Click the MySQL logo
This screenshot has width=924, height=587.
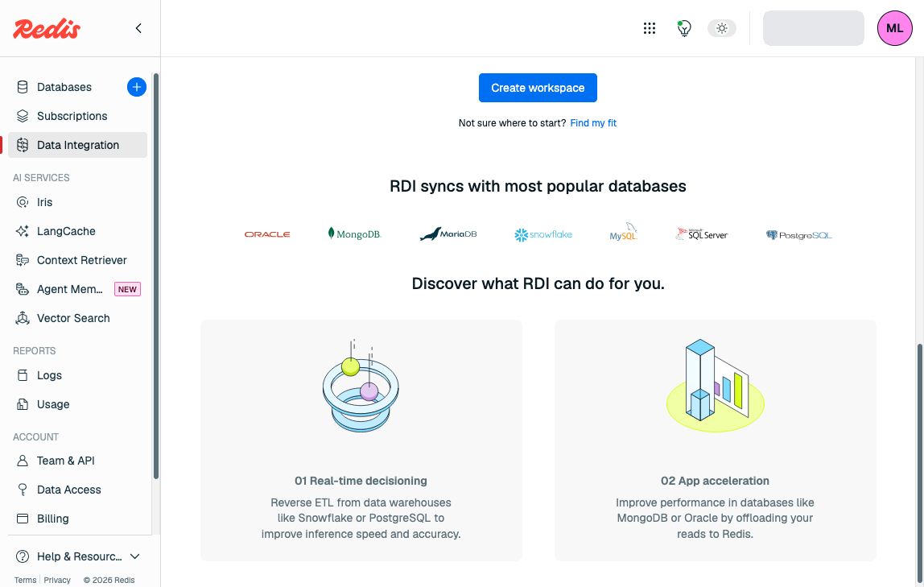click(x=624, y=232)
